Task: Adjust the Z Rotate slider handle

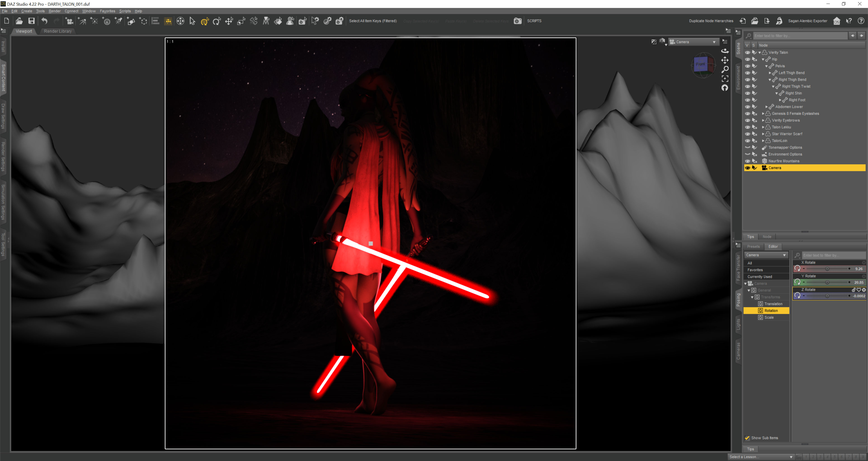Action: [827, 296]
